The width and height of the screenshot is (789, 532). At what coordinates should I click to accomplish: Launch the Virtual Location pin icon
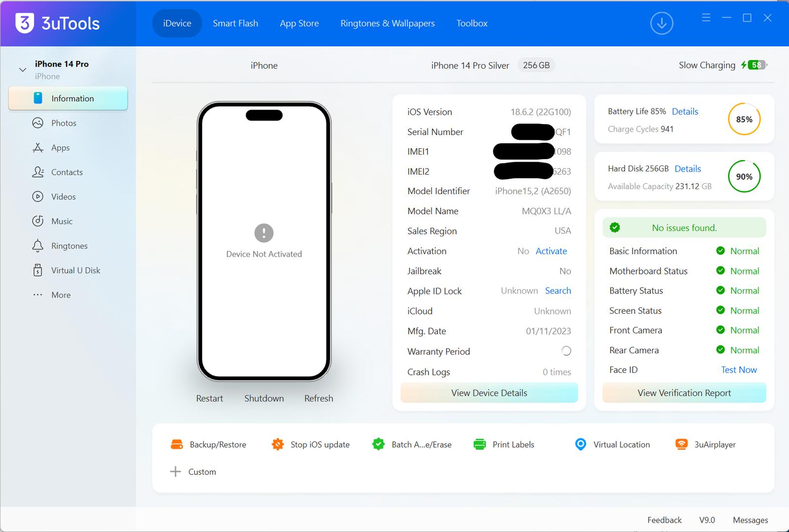(x=581, y=444)
